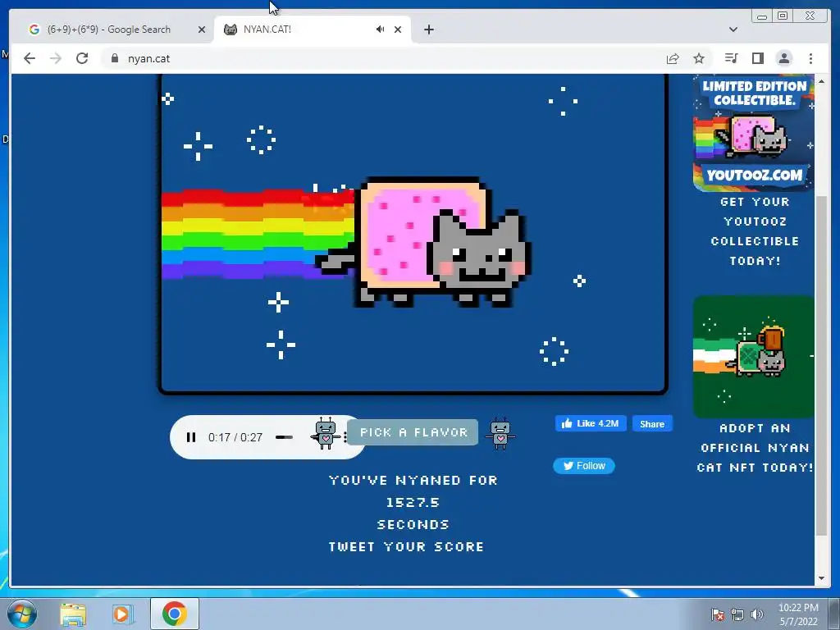Viewport: 840px width, 630px height.
Task: Click the Facebook Share button
Action: pyautogui.click(x=652, y=424)
